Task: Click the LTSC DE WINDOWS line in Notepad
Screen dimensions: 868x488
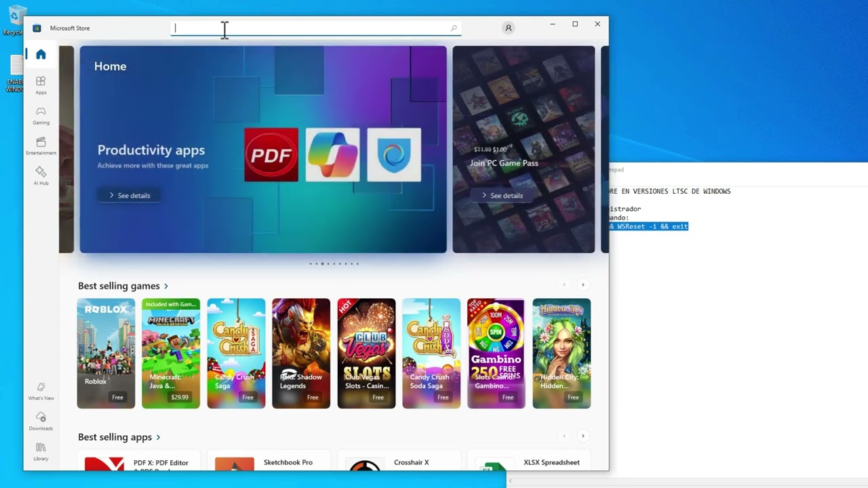Action: pos(670,191)
